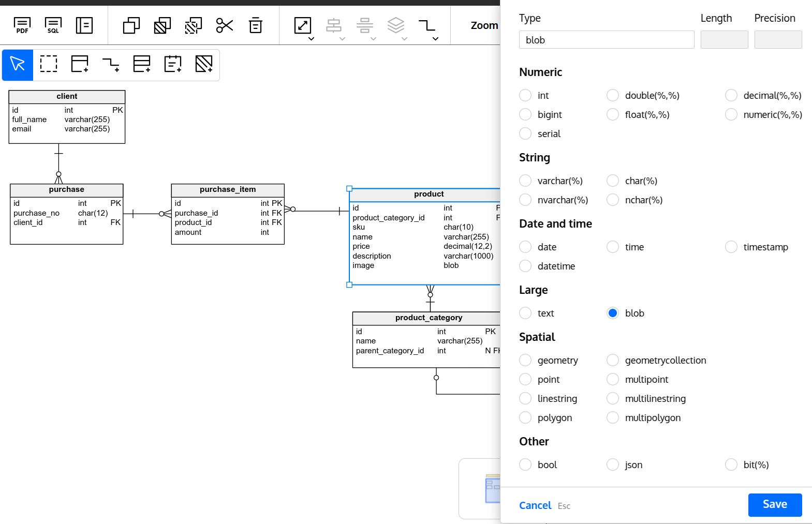Screen dimensions: 812x524
Task: Select the add relationship line tool
Action: pyautogui.click(x=111, y=64)
